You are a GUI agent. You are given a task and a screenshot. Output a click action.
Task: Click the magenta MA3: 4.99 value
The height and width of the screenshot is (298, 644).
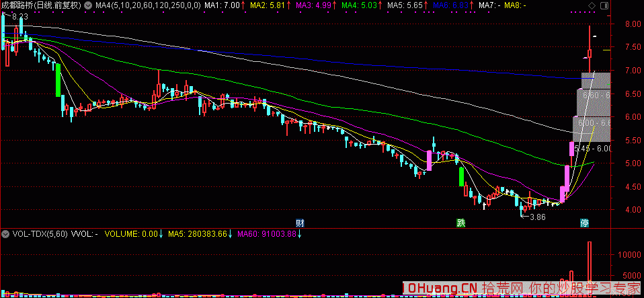pyautogui.click(x=314, y=5)
